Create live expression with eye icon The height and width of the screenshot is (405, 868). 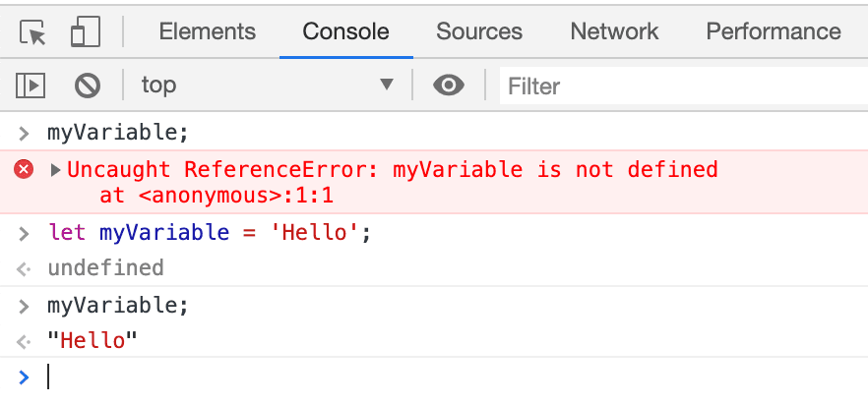pyautogui.click(x=449, y=86)
